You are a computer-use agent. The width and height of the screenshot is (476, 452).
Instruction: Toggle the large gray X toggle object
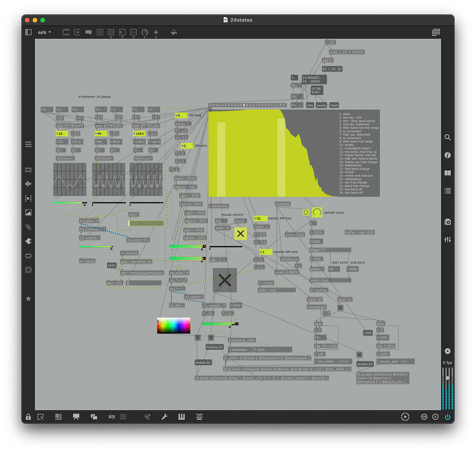225,280
